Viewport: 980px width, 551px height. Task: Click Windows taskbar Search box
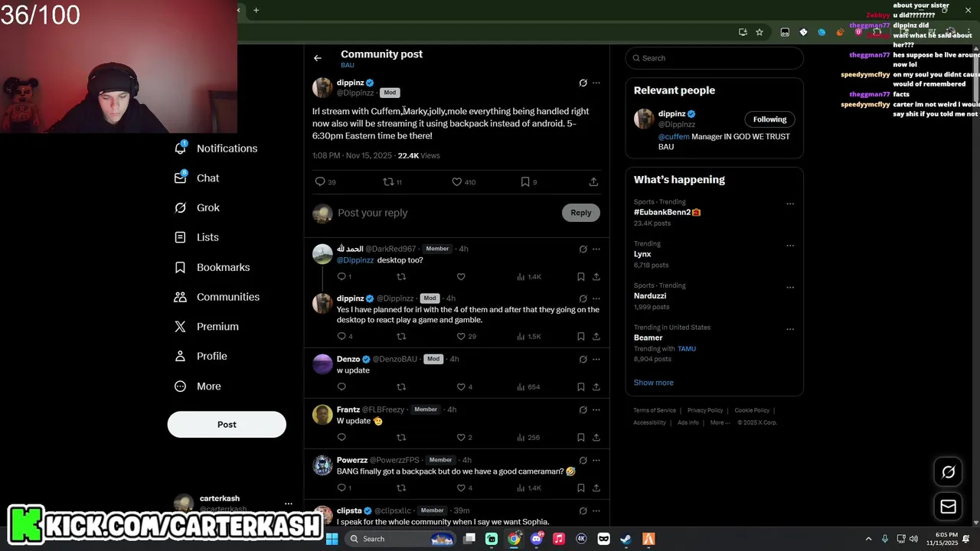pos(400,539)
